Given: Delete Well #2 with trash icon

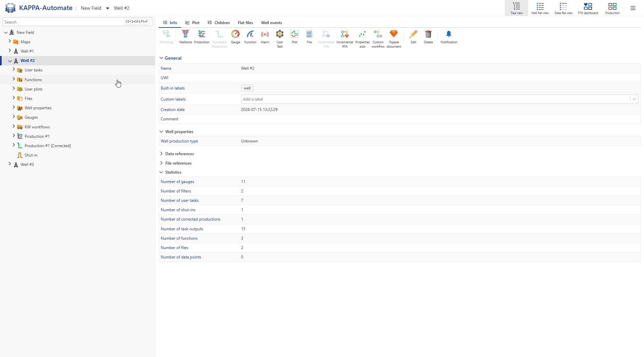Looking at the screenshot, I should point(428,37).
